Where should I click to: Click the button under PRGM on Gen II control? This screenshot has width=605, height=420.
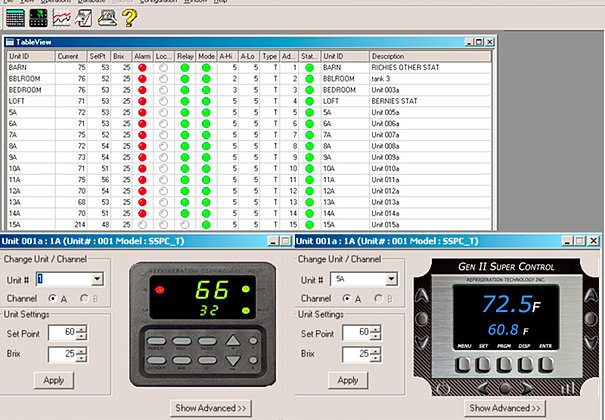(x=504, y=364)
